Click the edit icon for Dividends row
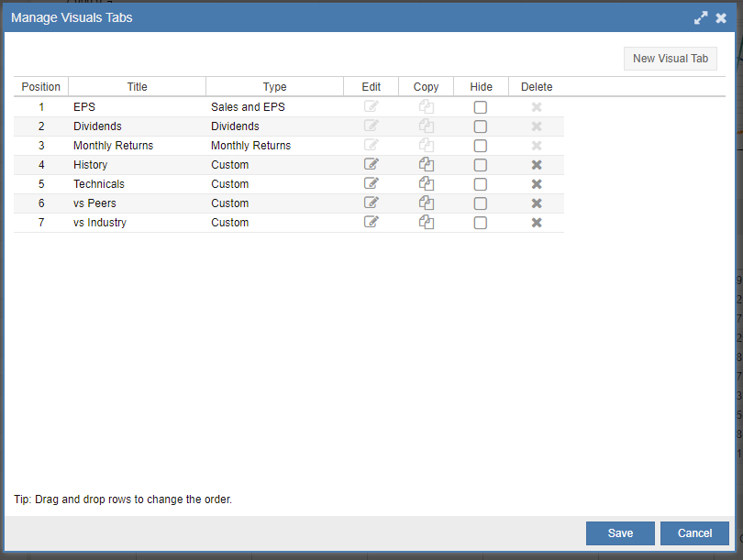Screen dimensions: 743x560 [x=371, y=126]
